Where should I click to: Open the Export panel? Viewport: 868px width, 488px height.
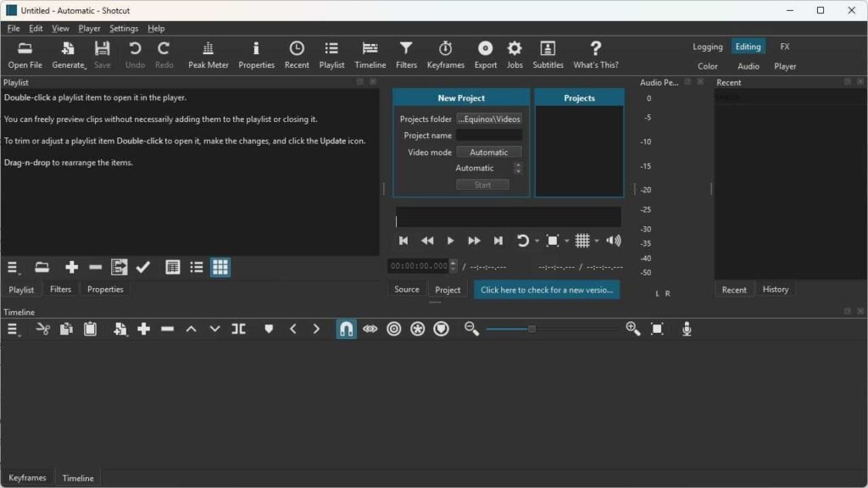485,55
